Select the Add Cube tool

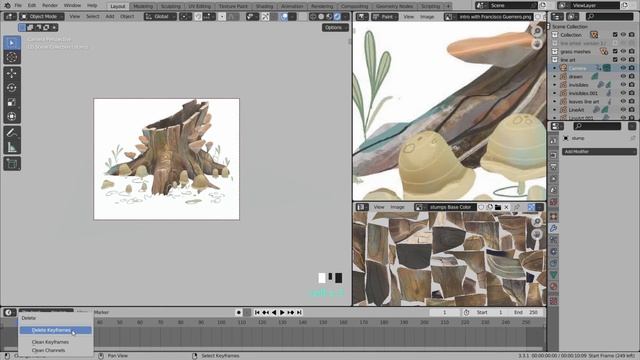tap(12, 164)
